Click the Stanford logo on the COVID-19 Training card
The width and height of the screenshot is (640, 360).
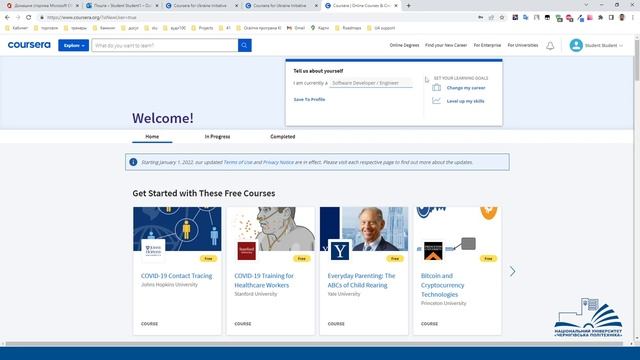tap(247, 251)
